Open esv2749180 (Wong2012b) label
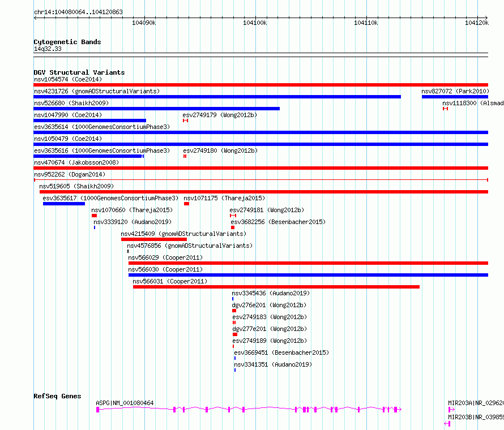504x430 pixels. coord(220,150)
